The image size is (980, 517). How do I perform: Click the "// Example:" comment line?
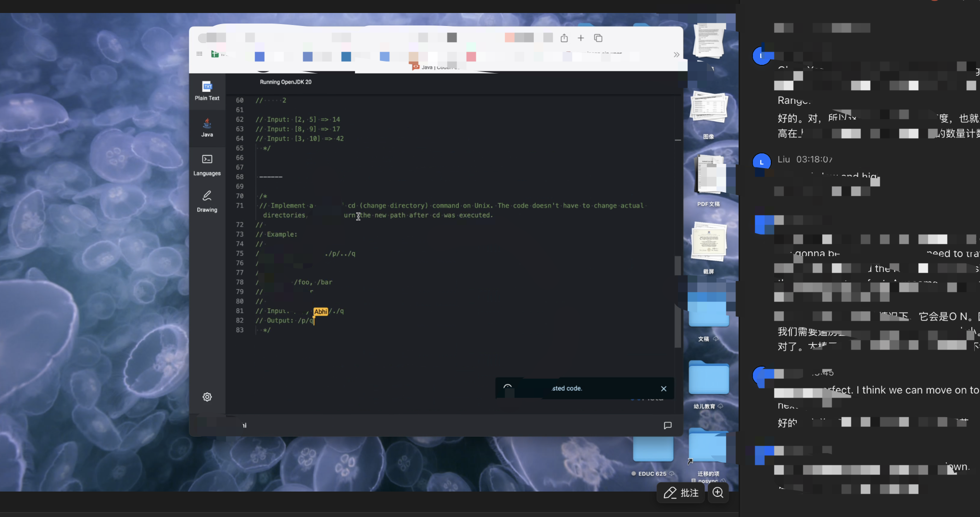276,234
